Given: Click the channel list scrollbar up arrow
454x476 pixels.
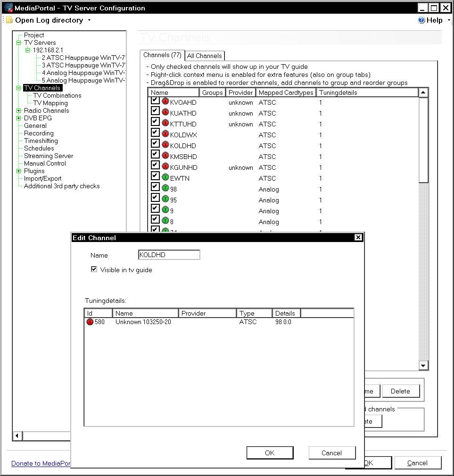Looking at the screenshot, I should (423, 92).
